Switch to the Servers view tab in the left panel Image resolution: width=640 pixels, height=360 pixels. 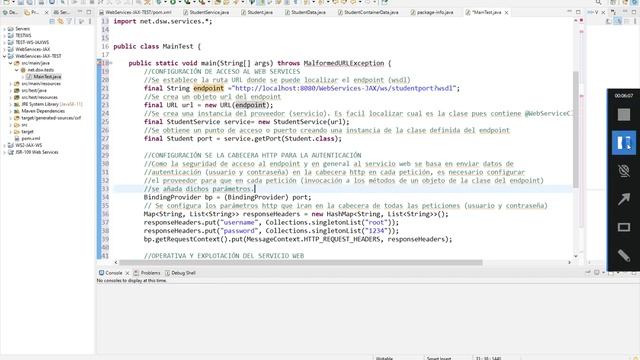coord(62,12)
